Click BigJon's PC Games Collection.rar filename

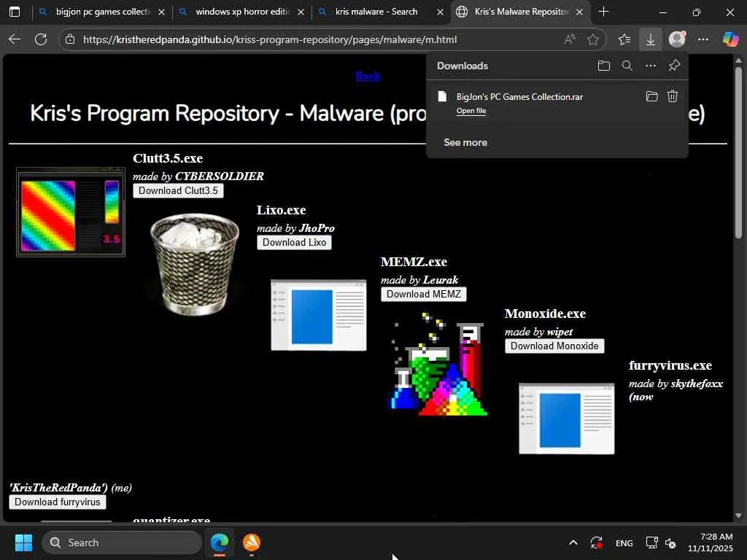click(x=519, y=97)
